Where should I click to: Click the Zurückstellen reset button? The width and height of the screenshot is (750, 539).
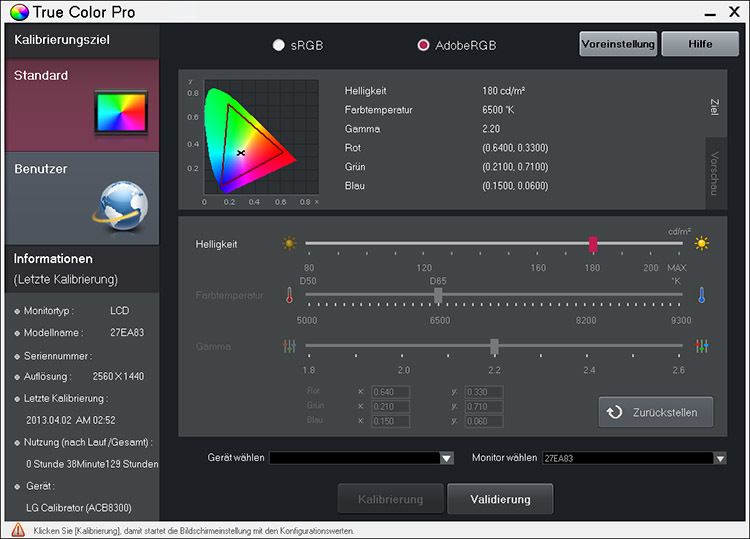[656, 412]
